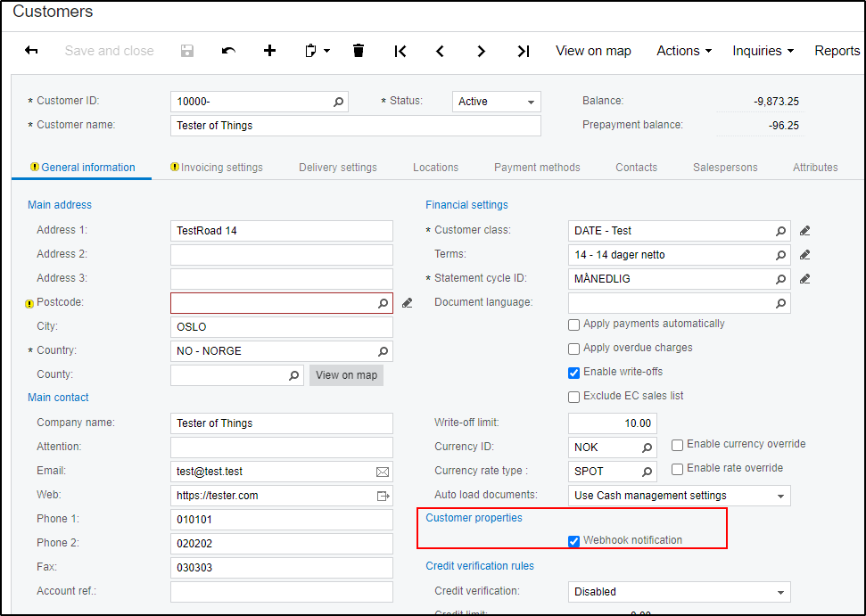The image size is (866, 616).
Task: Expand Auto load documents dropdown
Action: pos(780,496)
